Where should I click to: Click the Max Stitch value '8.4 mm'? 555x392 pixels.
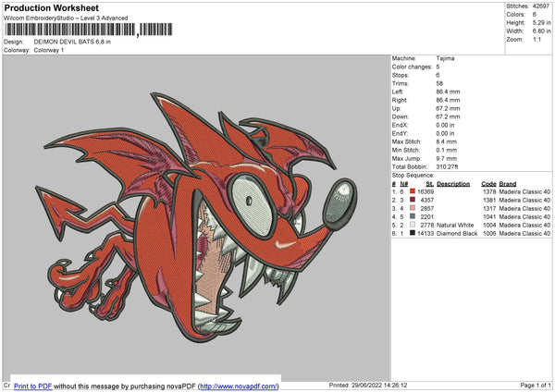pyautogui.click(x=447, y=141)
